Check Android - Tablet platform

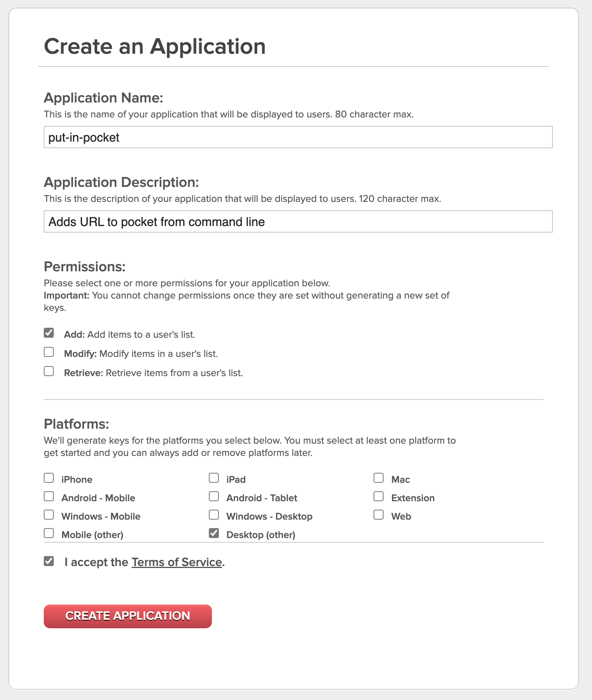(x=213, y=496)
